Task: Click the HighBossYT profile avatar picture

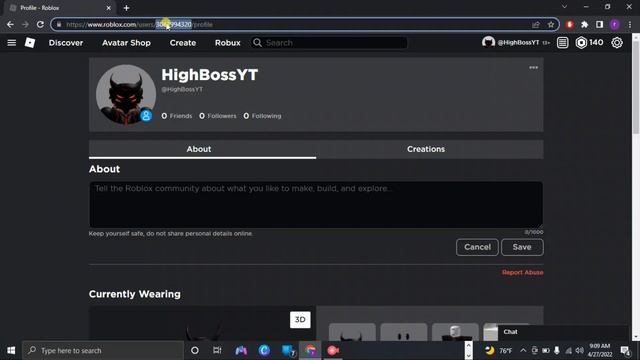Action: pos(126,94)
